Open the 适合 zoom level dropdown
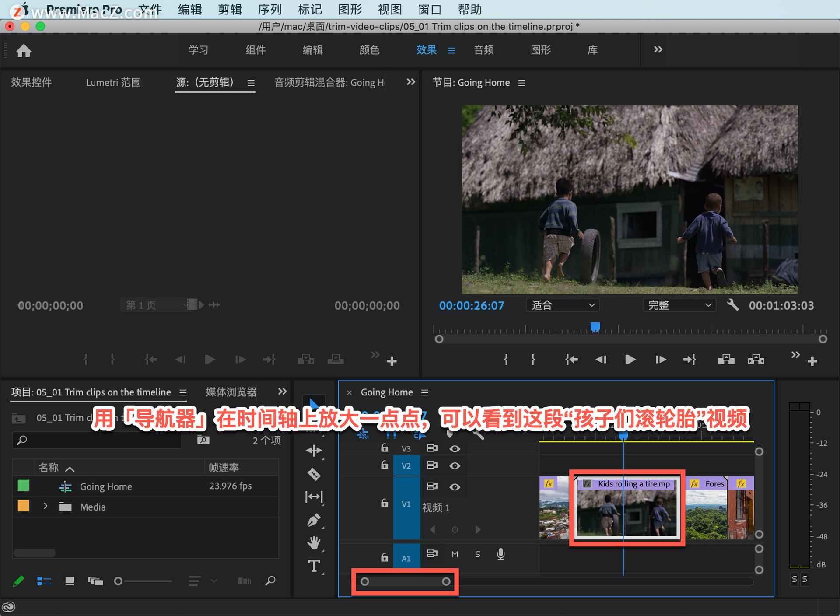Screen dimensions: 840x616 pyautogui.click(x=563, y=305)
